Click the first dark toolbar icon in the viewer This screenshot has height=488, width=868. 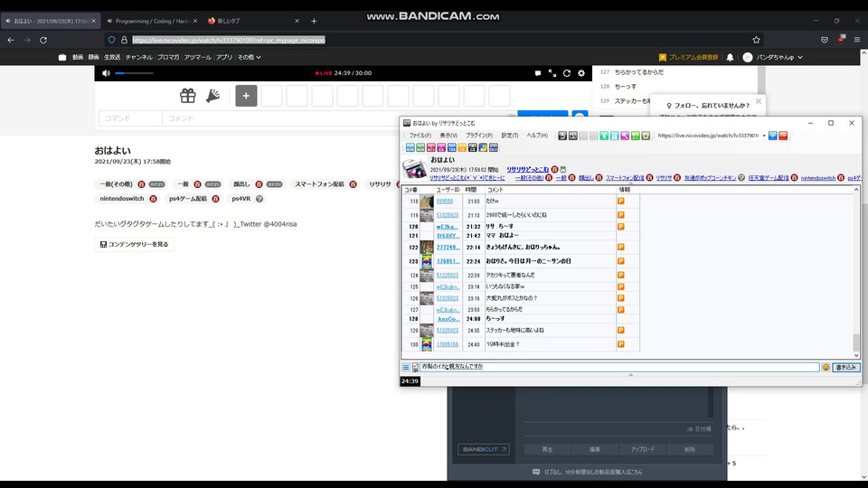click(x=562, y=136)
